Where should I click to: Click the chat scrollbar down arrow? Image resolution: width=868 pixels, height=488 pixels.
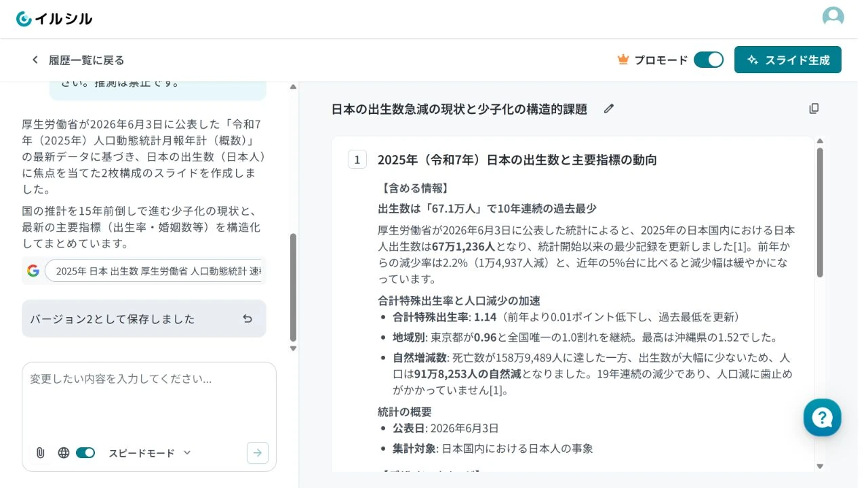tap(293, 348)
